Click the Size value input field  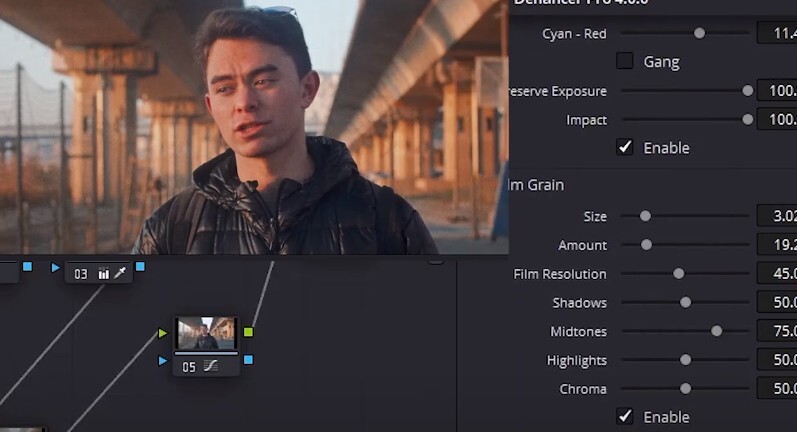pos(778,216)
